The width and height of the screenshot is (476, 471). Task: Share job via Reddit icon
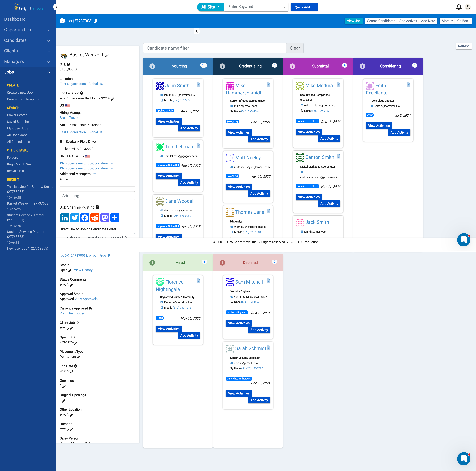click(95, 218)
